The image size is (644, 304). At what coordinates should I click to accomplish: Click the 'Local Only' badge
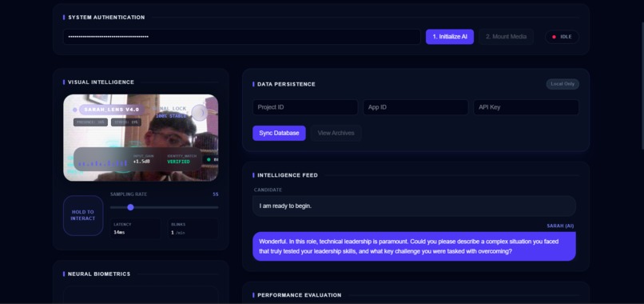pyautogui.click(x=563, y=84)
